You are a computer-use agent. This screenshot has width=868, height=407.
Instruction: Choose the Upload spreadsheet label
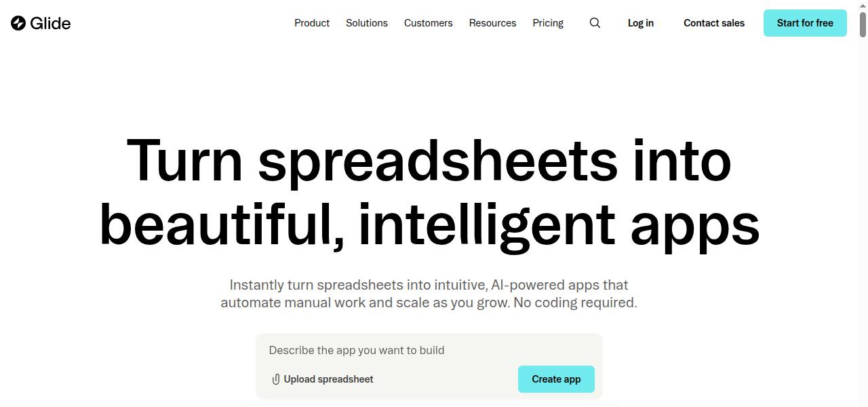click(329, 379)
